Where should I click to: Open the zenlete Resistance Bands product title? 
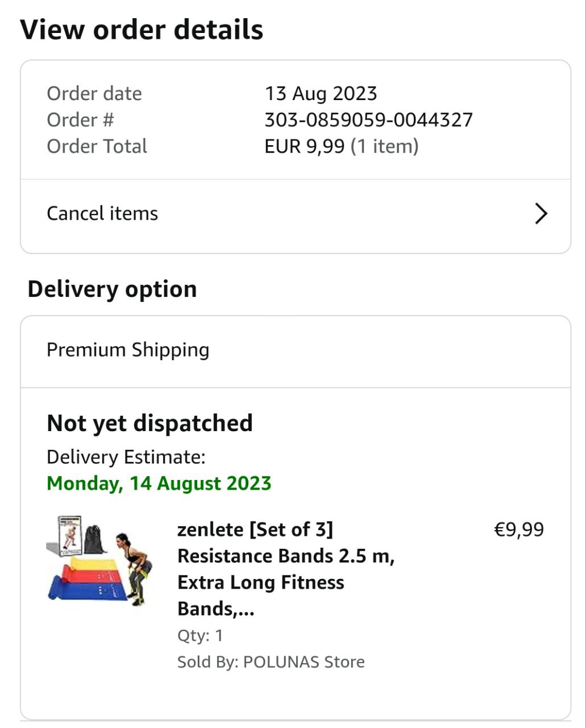click(285, 569)
